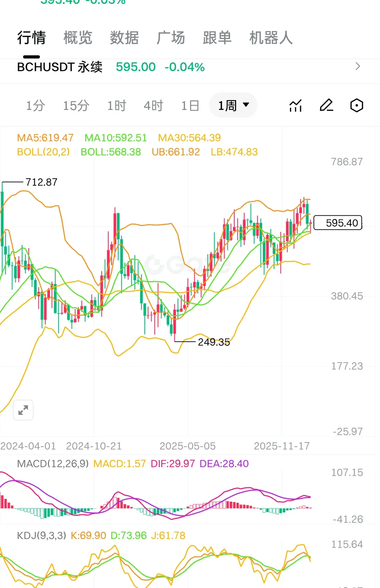Tap the 177.23 price axis label
The image size is (380, 588).
click(x=347, y=366)
